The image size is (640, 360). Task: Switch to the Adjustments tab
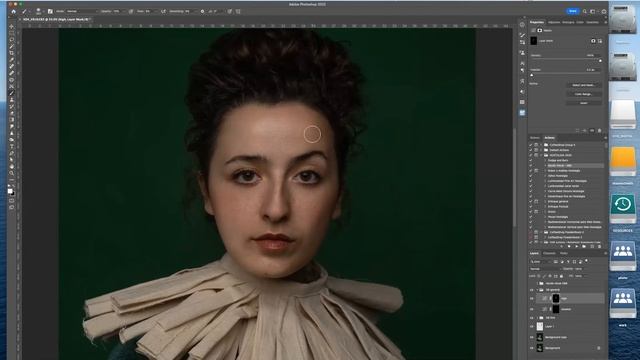pos(554,22)
